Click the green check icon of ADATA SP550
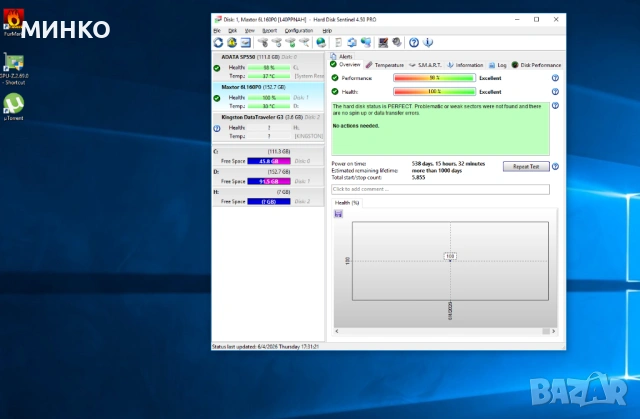640x419 pixels. [217, 68]
